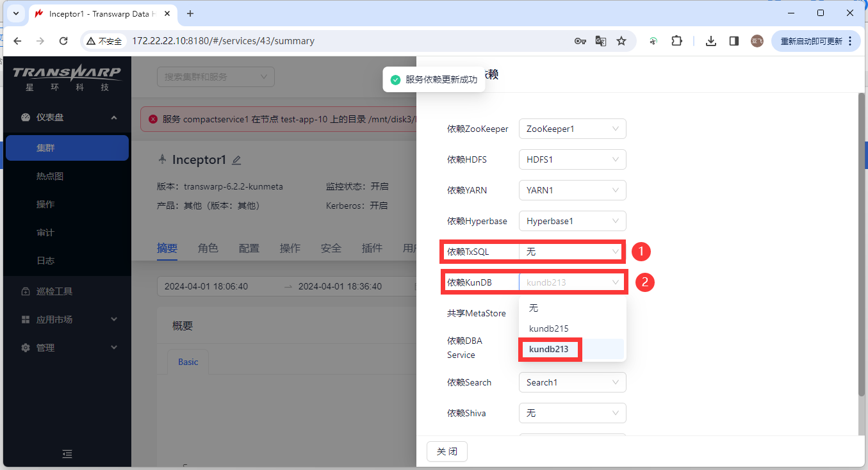This screenshot has width=868, height=470.
Task: Select the Basic tab under 概要
Action: point(188,362)
